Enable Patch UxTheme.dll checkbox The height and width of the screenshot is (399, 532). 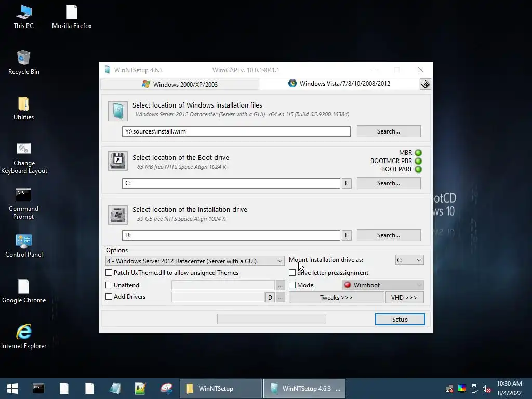click(109, 272)
